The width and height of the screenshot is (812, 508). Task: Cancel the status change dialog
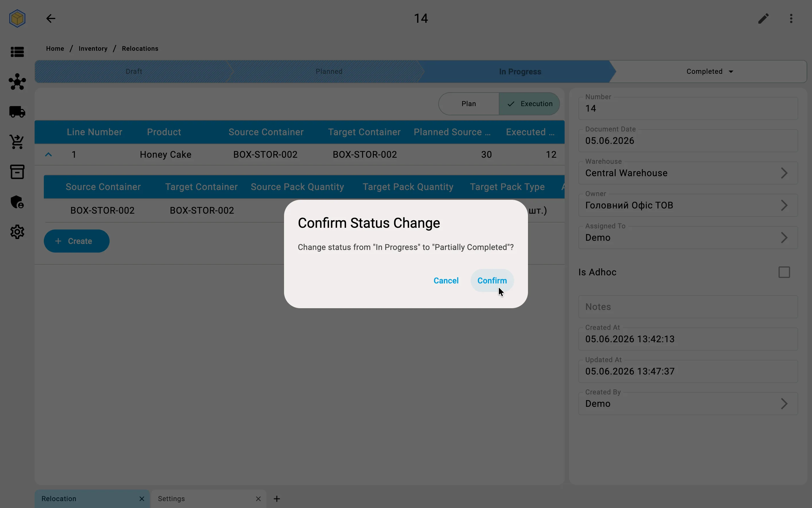[x=446, y=281]
